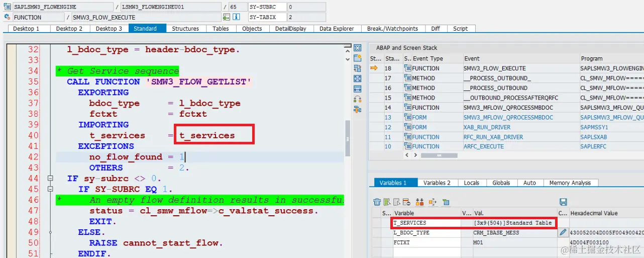The height and width of the screenshot is (258, 644).
Task: Collapse the IF block at line 44
Action: coord(50,179)
